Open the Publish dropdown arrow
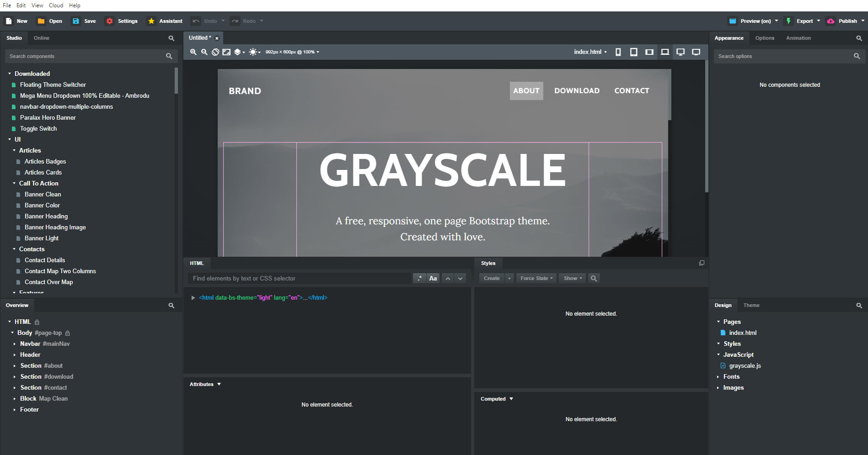This screenshot has height=455, width=868. pos(863,21)
